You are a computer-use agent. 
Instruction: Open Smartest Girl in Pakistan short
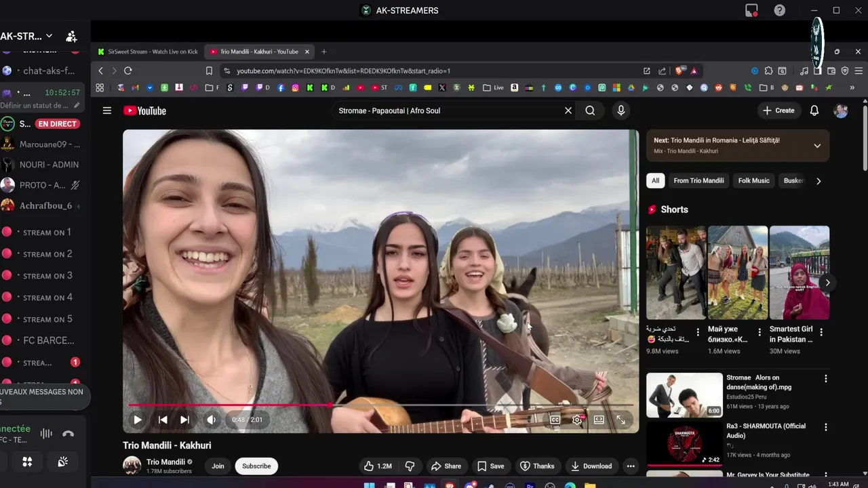[800, 272]
